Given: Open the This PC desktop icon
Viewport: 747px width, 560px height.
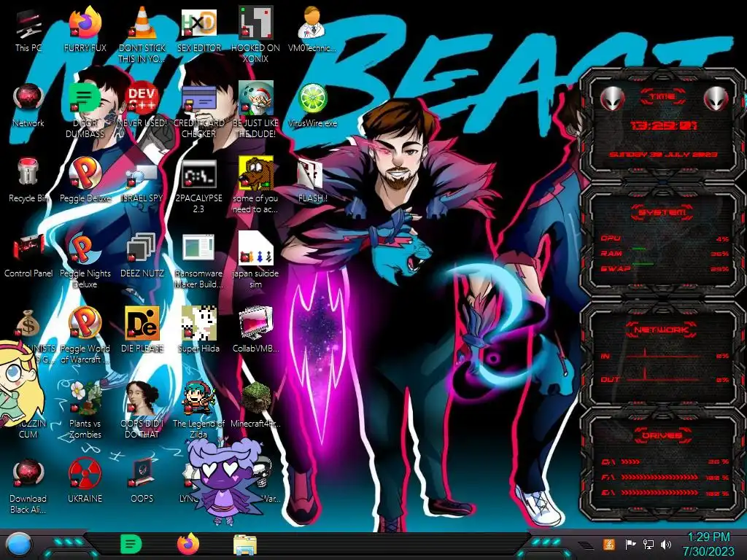Looking at the screenshot, I should 28,29.
